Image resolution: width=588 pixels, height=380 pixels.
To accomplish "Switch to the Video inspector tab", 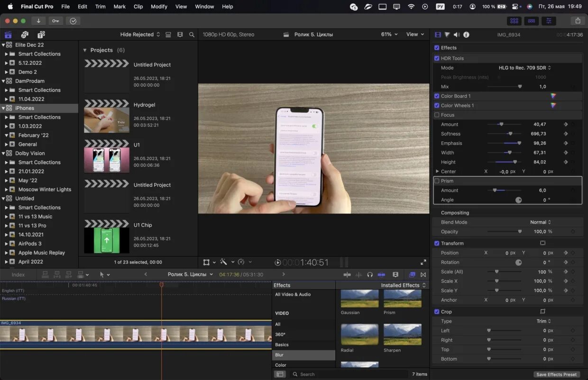I will pyautogui.click(x=438, y=35).
